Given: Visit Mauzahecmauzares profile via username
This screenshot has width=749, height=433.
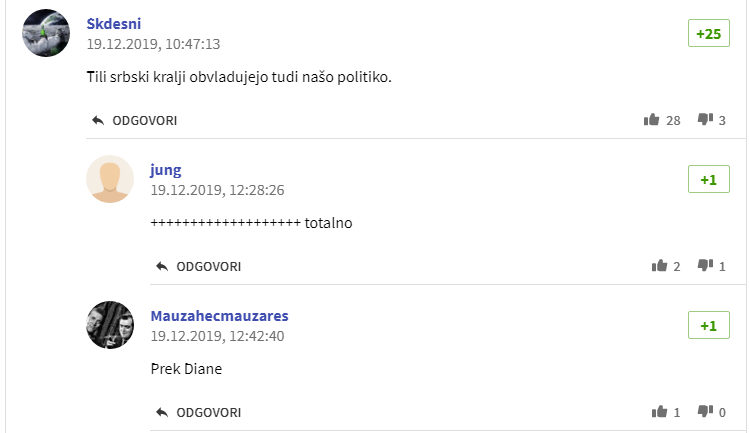Looking at the screenshot, I should pos(219,316).
